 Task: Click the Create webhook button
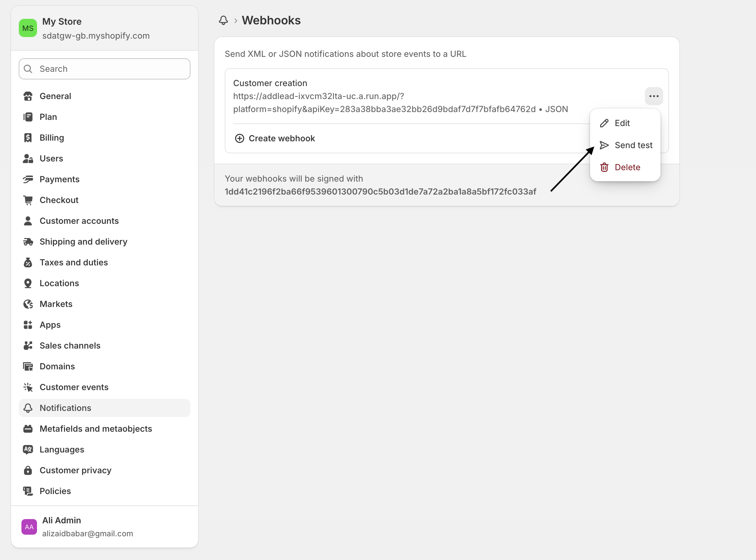[x=275, y=138]
